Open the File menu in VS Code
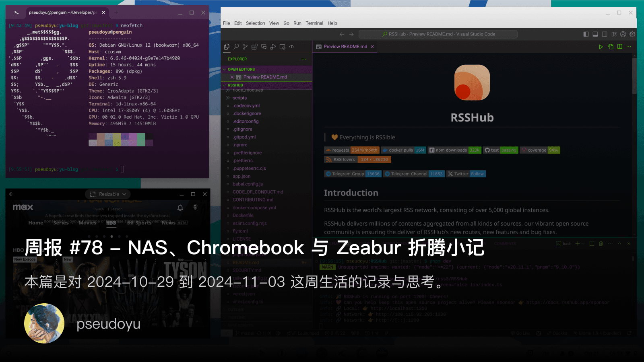Image resolution: width=644 pixels, height=362 pixels. pyautogui.click(x=227, y=23)
